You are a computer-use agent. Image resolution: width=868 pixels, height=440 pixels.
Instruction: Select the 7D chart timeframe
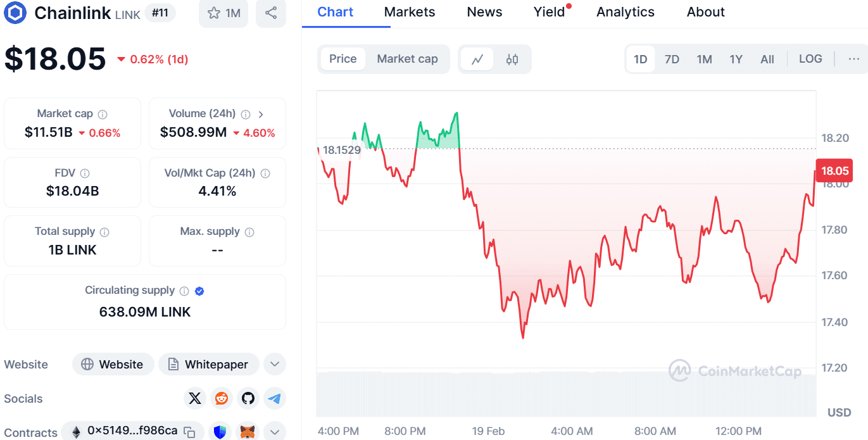click(x=672, y=58)
